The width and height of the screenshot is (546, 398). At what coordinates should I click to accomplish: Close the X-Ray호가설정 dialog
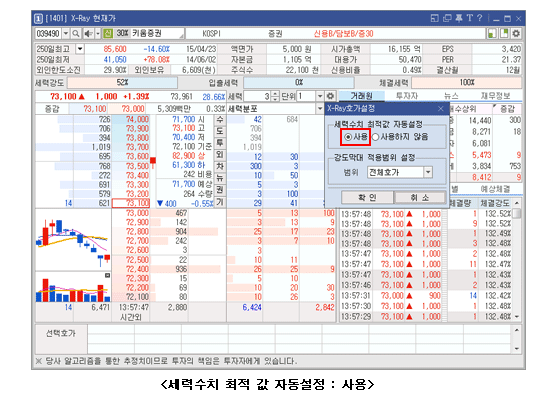pyautogui.click(x=440, y=109)
